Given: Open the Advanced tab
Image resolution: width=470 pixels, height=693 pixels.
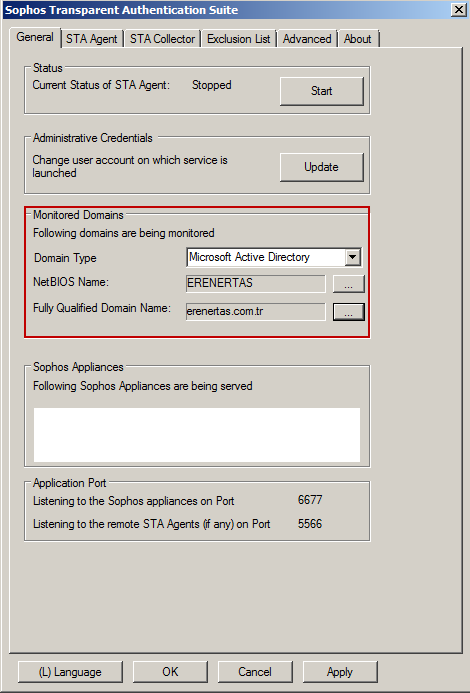Looking at the screenshot, I should click(307, 39).
